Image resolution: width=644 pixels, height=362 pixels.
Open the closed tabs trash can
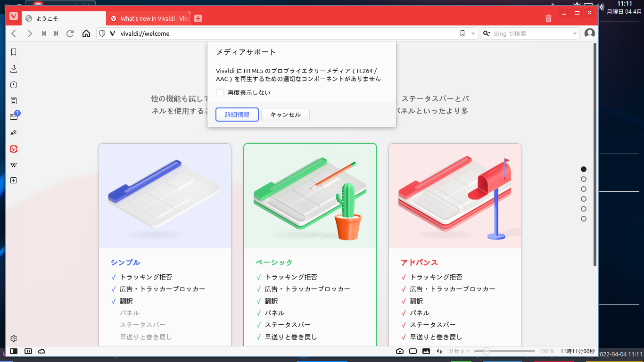click(548, 18)
